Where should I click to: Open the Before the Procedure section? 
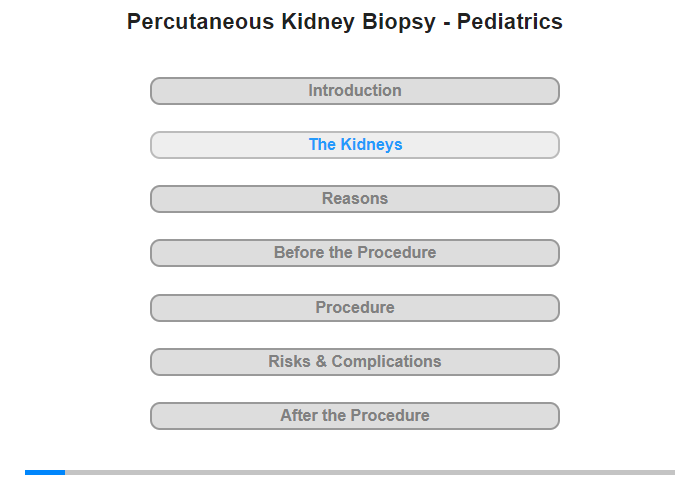[355, 253]
